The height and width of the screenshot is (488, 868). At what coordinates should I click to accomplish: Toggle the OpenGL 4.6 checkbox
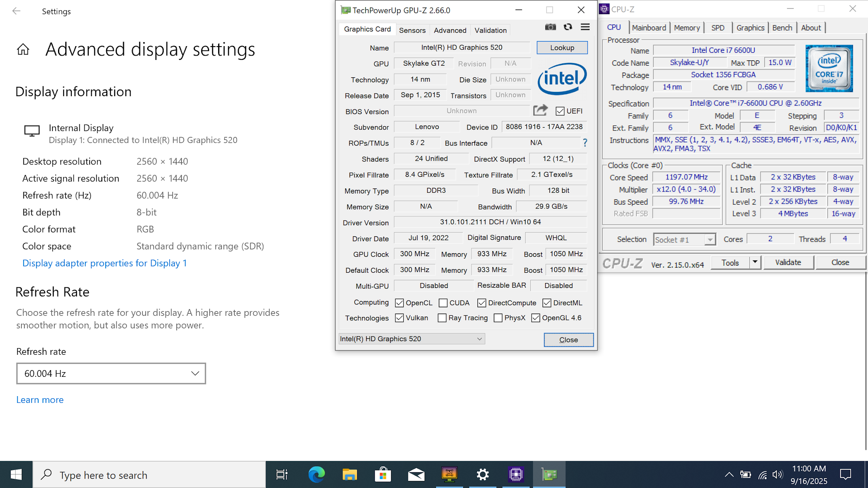pos(535,318)
